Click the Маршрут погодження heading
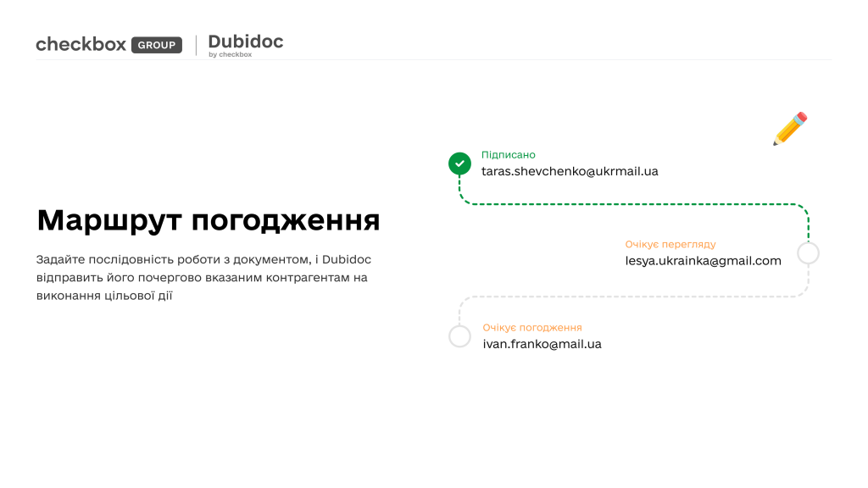Viewport: 868px width, 488px height. (x=209, y=220)
